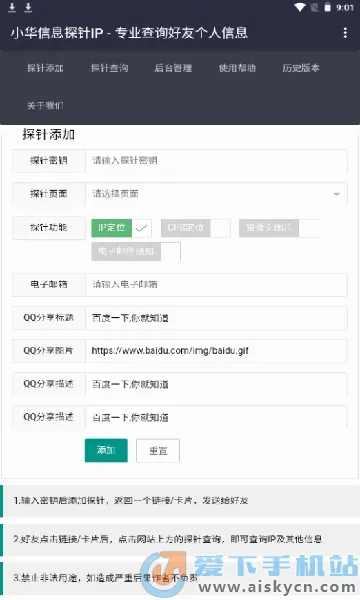Enable the 摄像头拍照 checkbox

point(279,228)
